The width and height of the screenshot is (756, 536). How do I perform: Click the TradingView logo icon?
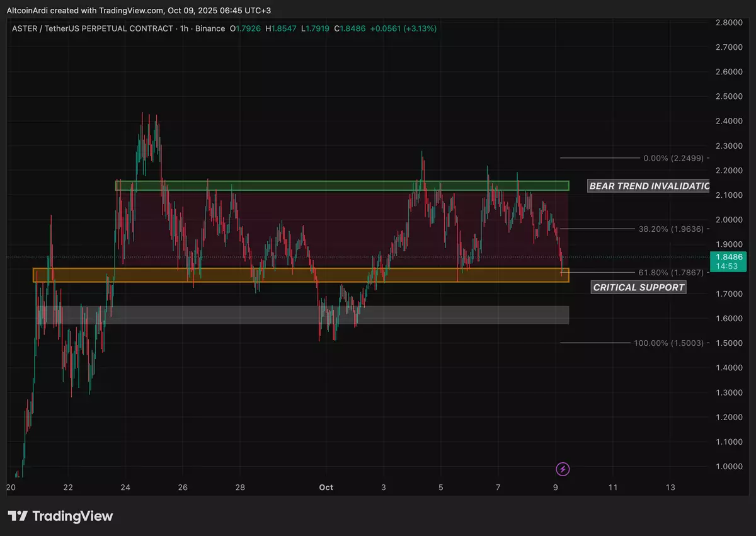pyautogui.click(x=18, y=516)
